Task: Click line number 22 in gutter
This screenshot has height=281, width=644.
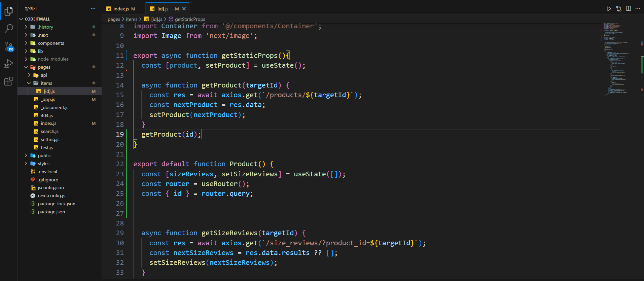Action: (120, 164)
